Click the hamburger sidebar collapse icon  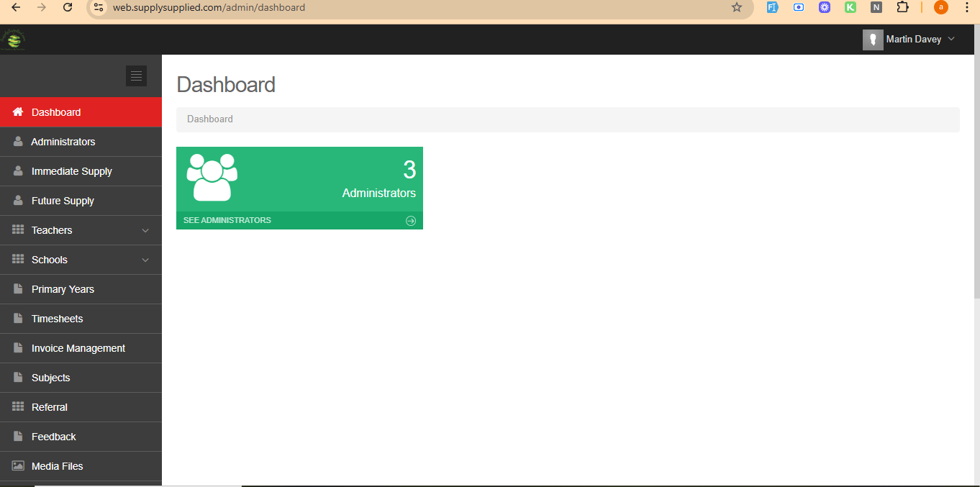[x=136, y=76]
